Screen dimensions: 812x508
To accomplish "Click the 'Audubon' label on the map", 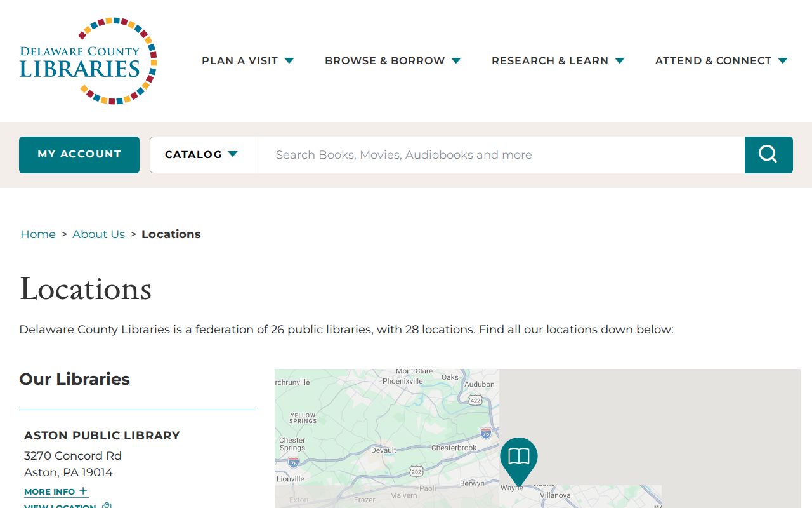I will [480, 384].
